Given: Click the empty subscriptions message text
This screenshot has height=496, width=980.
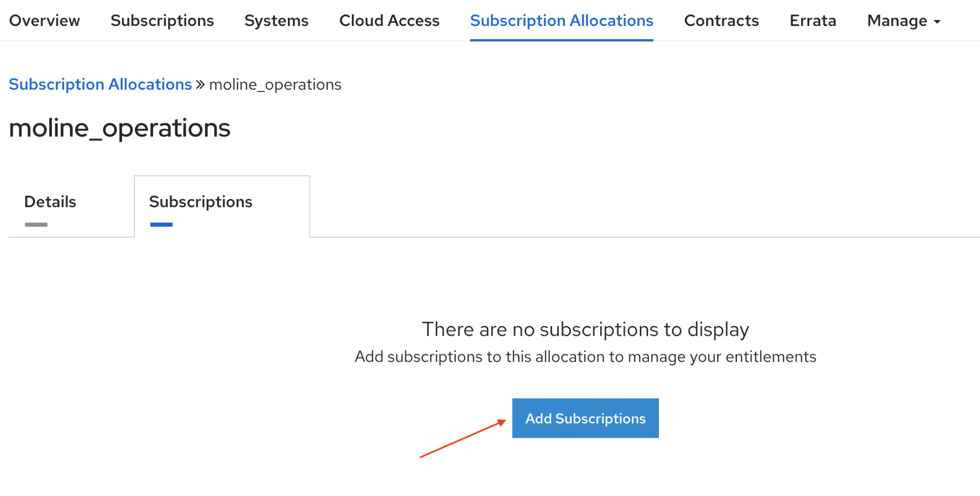Looking at the screenshot, I should tap(585, 329).
